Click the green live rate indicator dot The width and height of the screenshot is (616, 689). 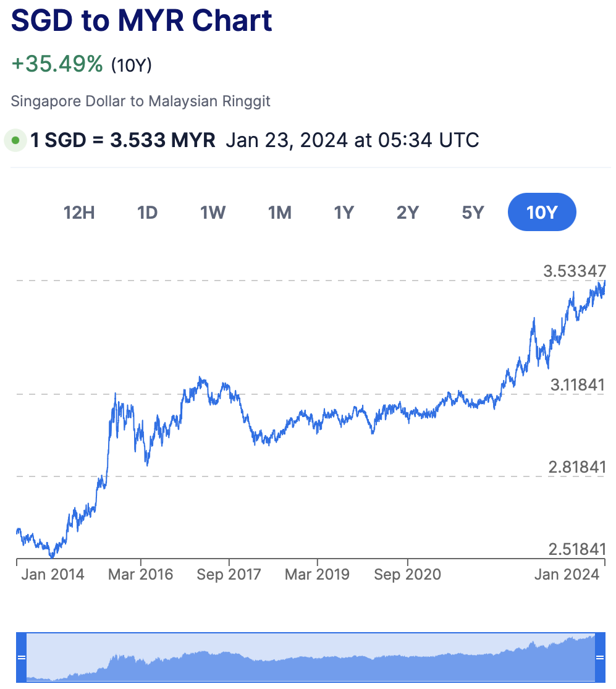pos(15,140)
